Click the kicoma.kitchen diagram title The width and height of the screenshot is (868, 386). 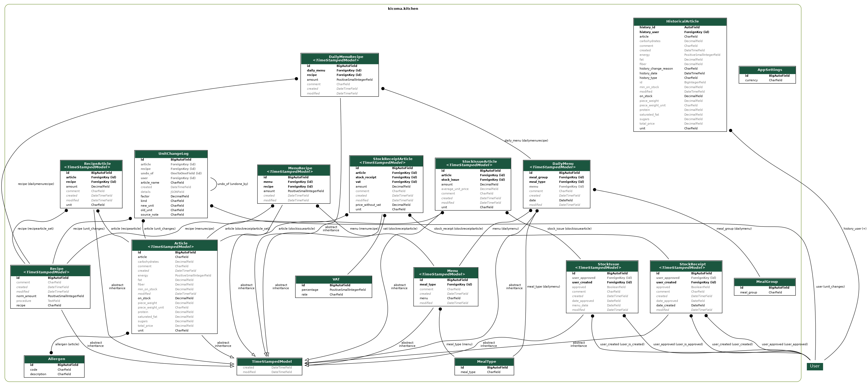(403, 9)
